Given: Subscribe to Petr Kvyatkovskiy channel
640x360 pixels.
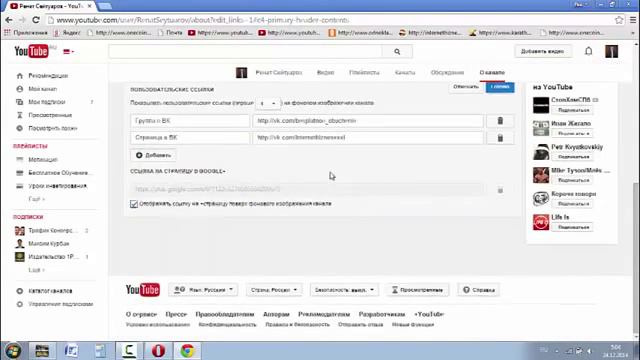Looking at the screenshot, I should 573,157.
